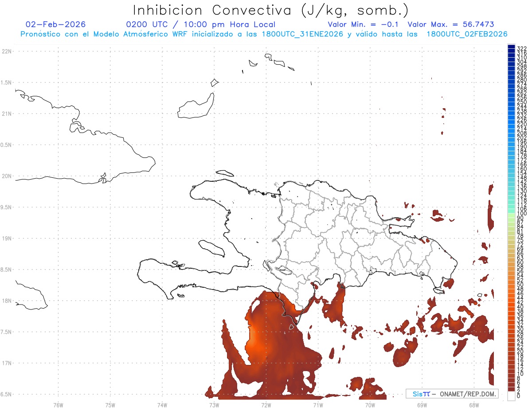
Task: Click the '322' colorbar value
Action: [521, 48]
